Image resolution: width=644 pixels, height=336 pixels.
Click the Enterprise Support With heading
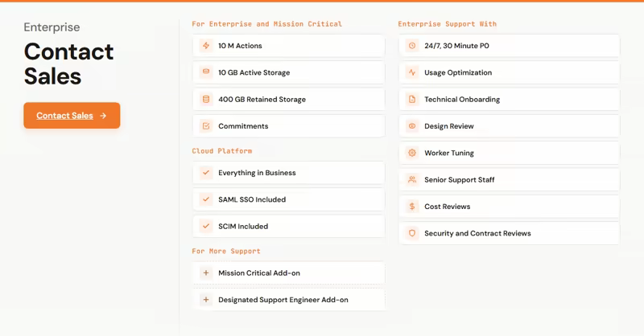point(448,24)
